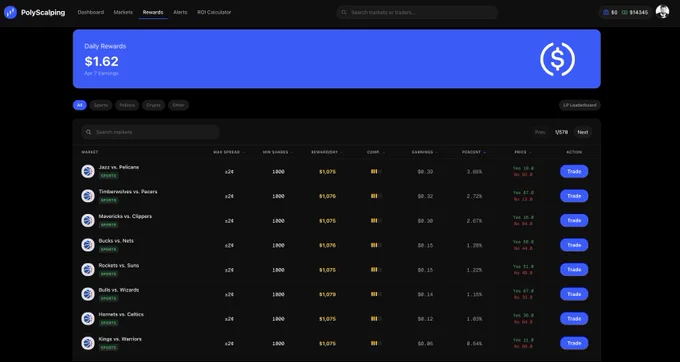Viewport: 680px width, 362px height.
Task: Go to Next page of markets
Action: click(583, 132)
